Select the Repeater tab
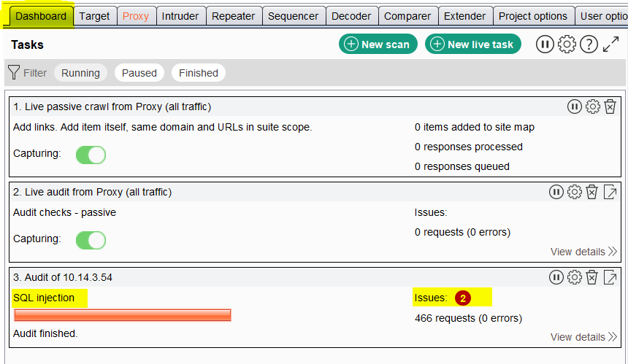Viewport: 628px width, 364px height. tap(234, 16)
